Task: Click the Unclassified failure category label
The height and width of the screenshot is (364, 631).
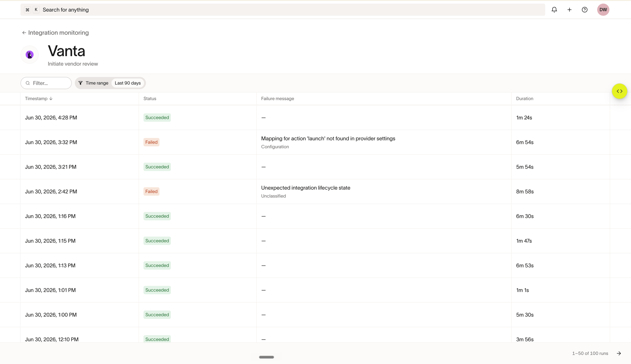Action: (274, 196)
